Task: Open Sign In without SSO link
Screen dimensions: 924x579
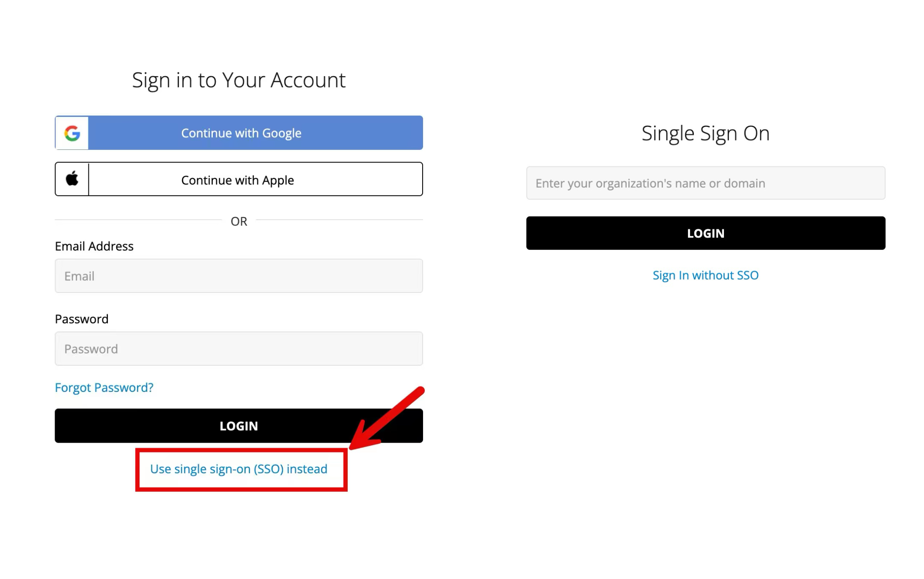Action: tap(706, 275)
